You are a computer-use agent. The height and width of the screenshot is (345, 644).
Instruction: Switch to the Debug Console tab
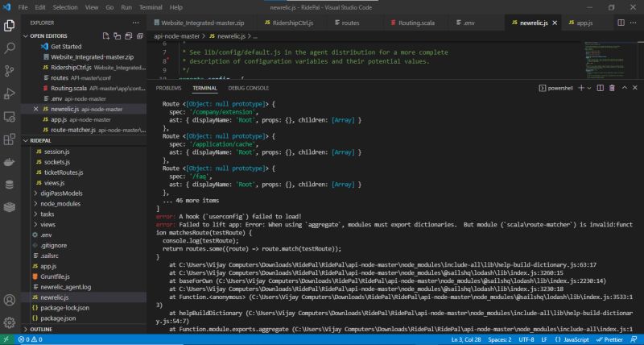point(249,88)
